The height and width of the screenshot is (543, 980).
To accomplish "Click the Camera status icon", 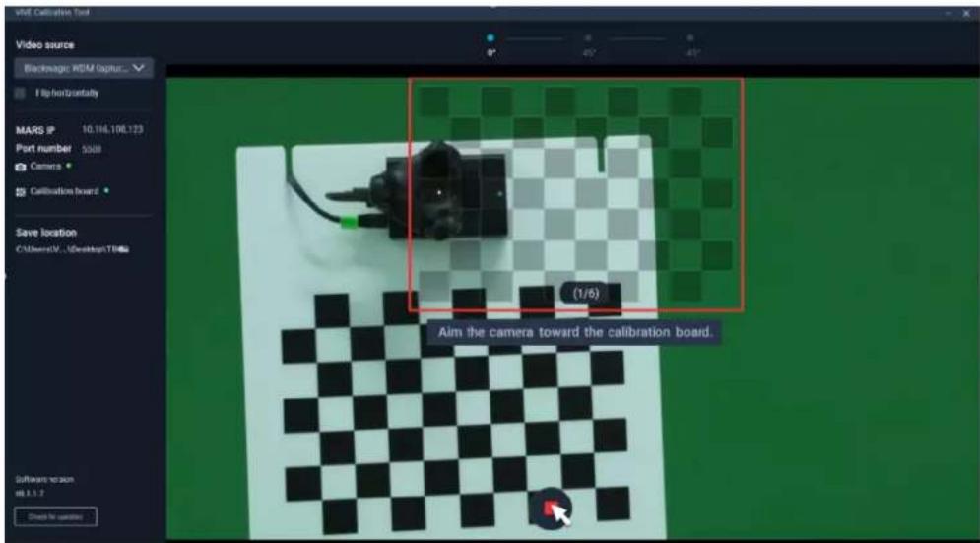I will coord(21,167).
